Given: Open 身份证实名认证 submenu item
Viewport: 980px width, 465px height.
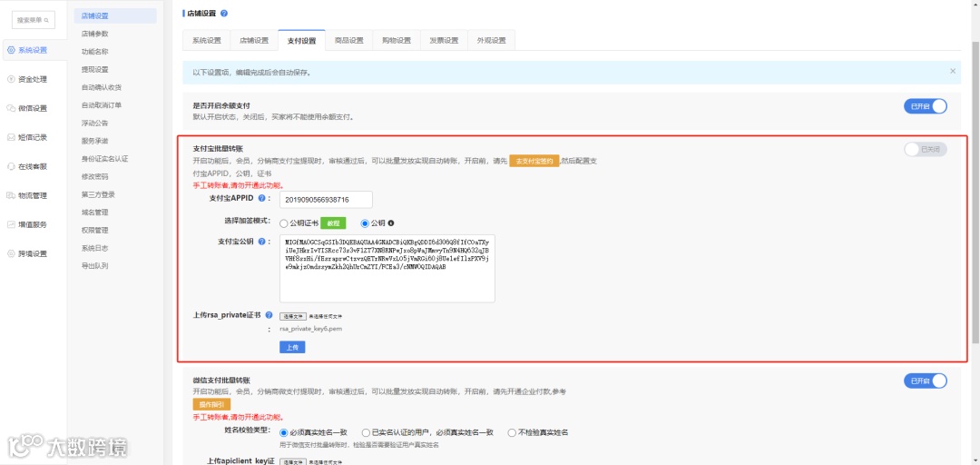Looking at the screenshot, I should [x=104, y=158].
